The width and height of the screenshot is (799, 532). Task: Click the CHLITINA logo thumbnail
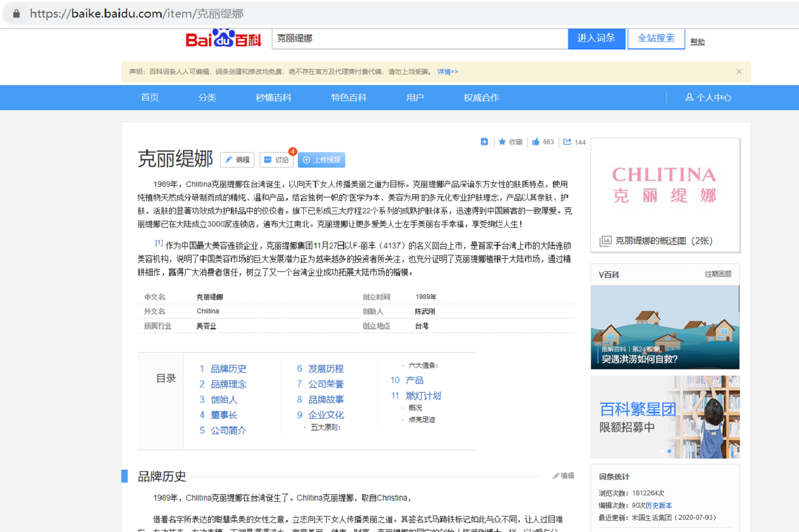pyautogui.click(x=665, y=185)
